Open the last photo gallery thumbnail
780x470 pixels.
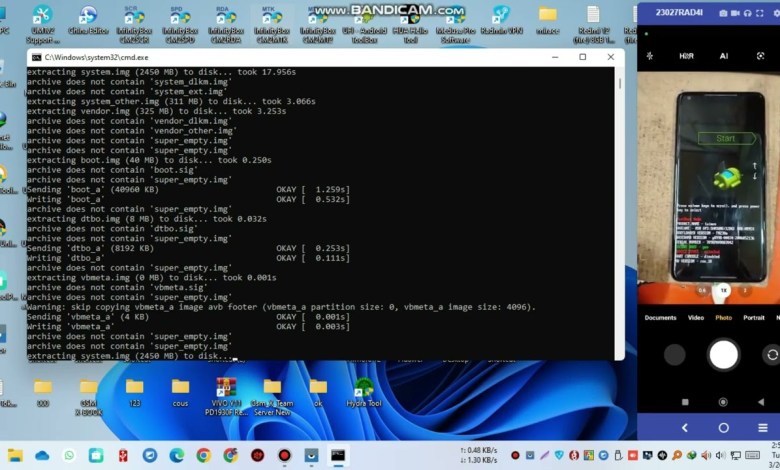(675, 354)
